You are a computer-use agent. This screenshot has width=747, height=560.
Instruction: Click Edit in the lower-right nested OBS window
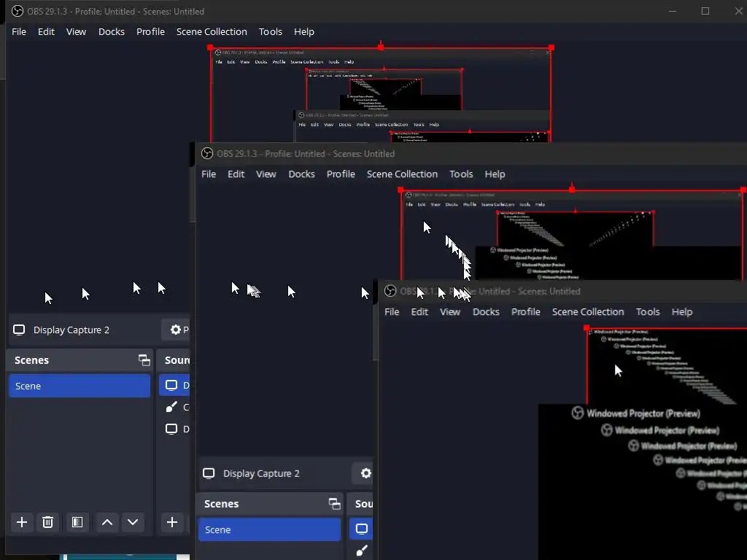419,311
